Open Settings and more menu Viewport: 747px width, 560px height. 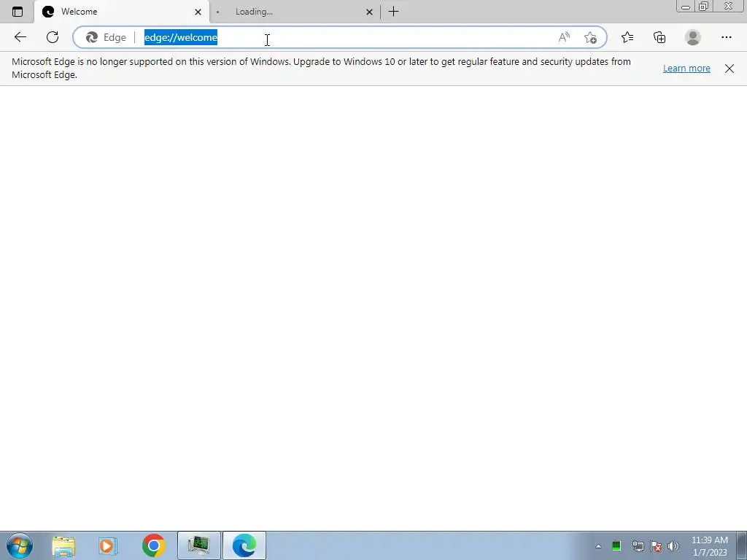click(x=726, y=37)
